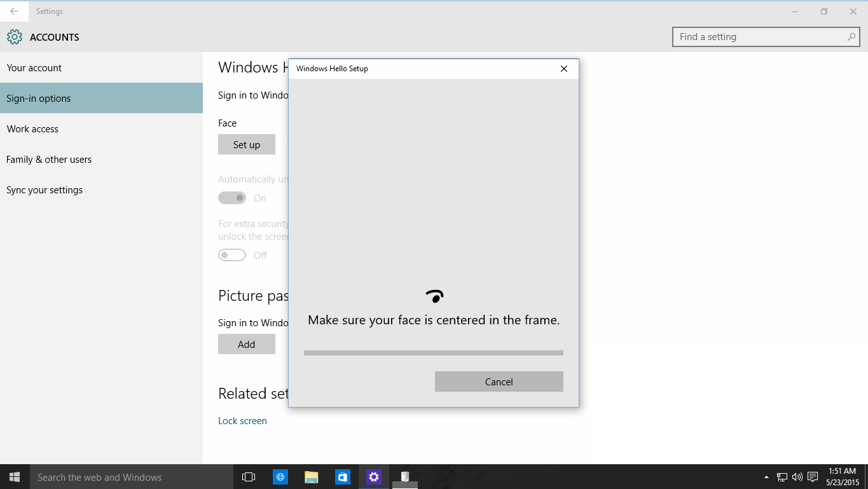868x489 pixels.
Task: Open the Store app on the taskbar
Action: click(x=343, y=477)
